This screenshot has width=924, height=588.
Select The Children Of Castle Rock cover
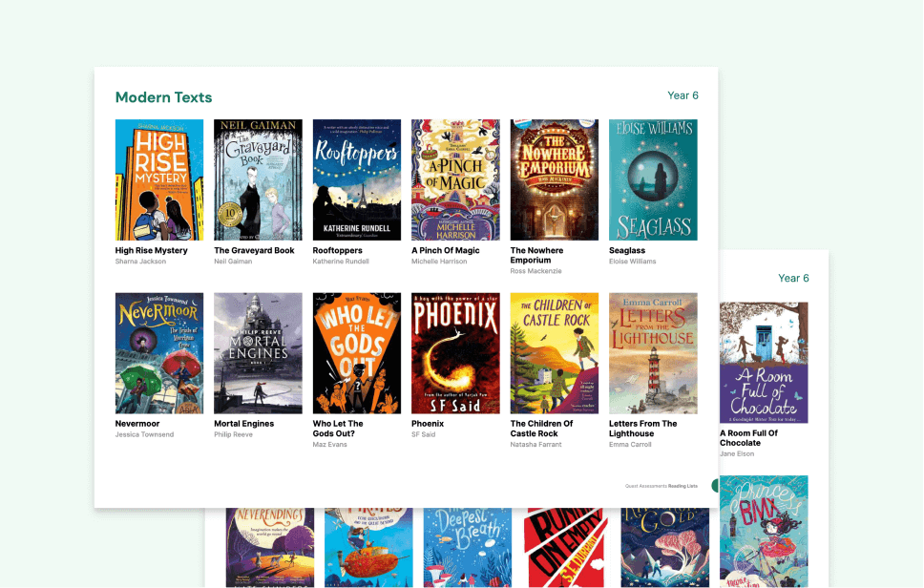(x=554, y=353)
